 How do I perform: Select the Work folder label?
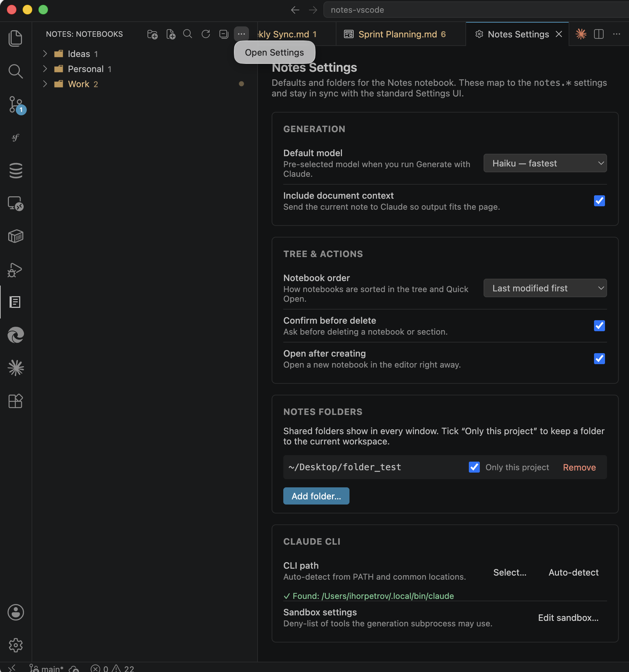click(x=79, y=84)
